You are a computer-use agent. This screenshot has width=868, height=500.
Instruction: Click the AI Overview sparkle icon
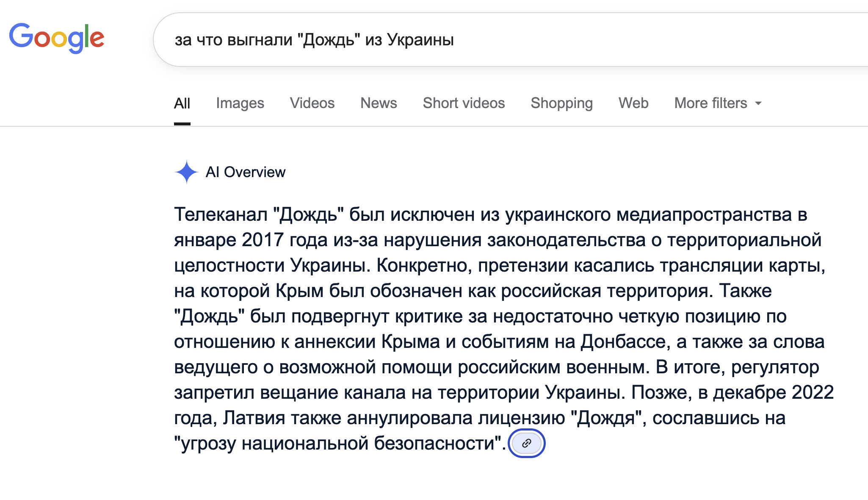(186, 172)
